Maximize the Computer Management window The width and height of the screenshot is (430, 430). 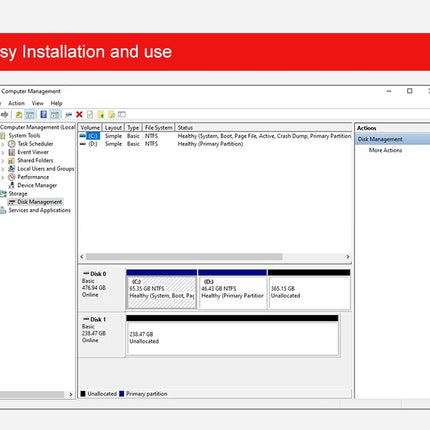click(410, 91)
